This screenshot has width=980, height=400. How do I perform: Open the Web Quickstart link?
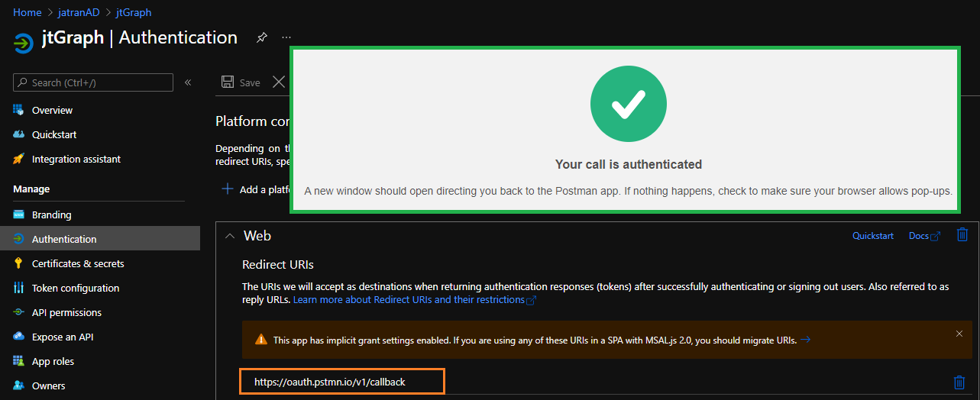tap(873, 236)
